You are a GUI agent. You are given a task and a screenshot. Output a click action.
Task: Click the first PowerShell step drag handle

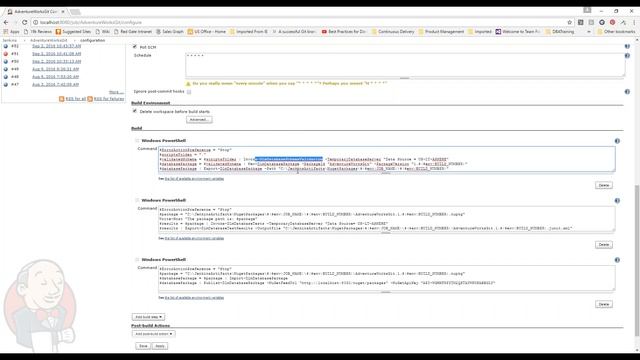137,140
